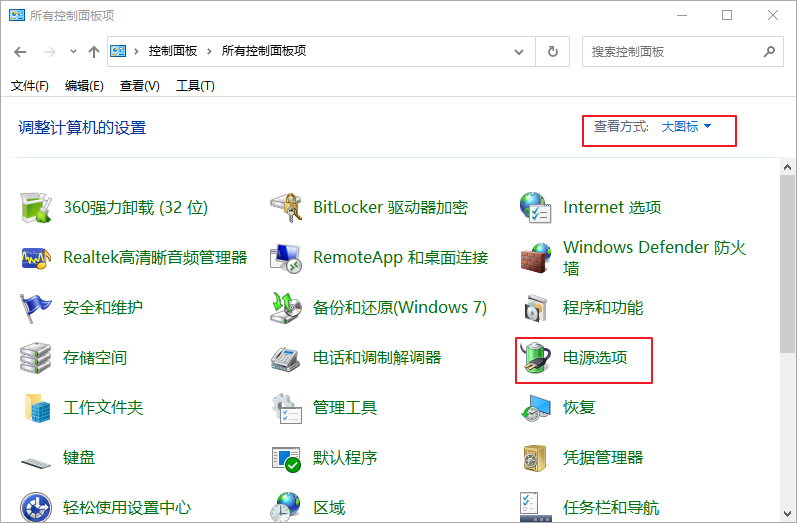This screenshot has height=523, width=797.
Task: Click the 任务栏和导航 icon
Action: [x=536, y=507]
